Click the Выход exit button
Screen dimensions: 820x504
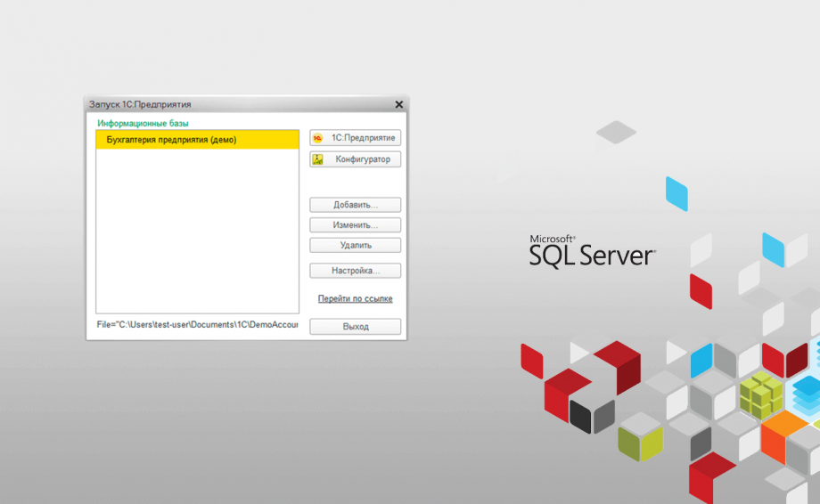pos(355,327)
